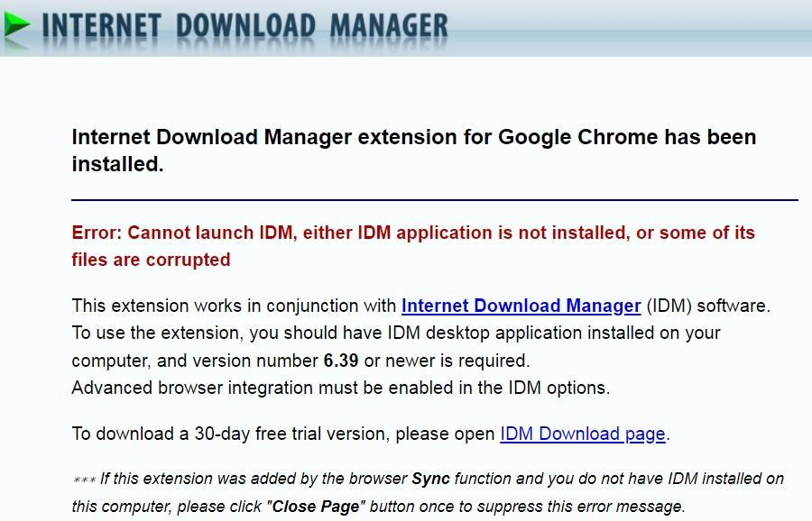Click the bold word Sync
The image size is (812, 521).
tap(430, 479)
